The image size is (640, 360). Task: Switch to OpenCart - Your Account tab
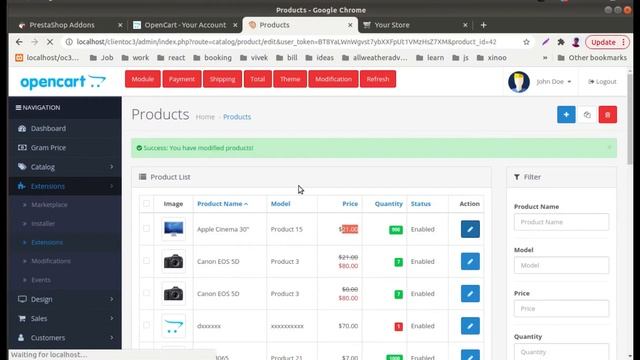[185, 25]
